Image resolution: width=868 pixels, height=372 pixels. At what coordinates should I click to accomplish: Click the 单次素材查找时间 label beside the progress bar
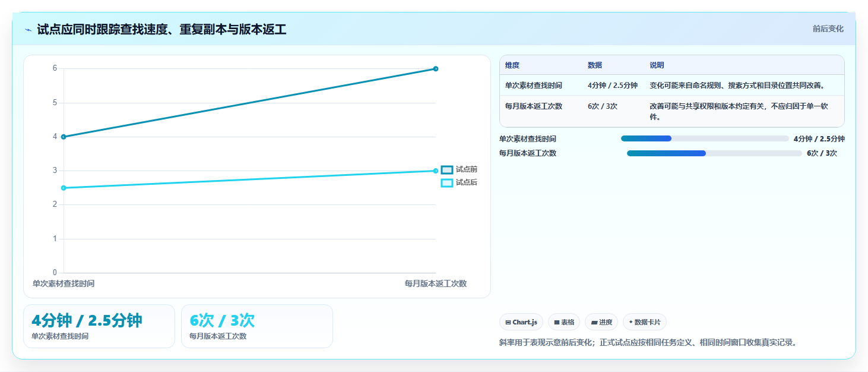point(528,139)
